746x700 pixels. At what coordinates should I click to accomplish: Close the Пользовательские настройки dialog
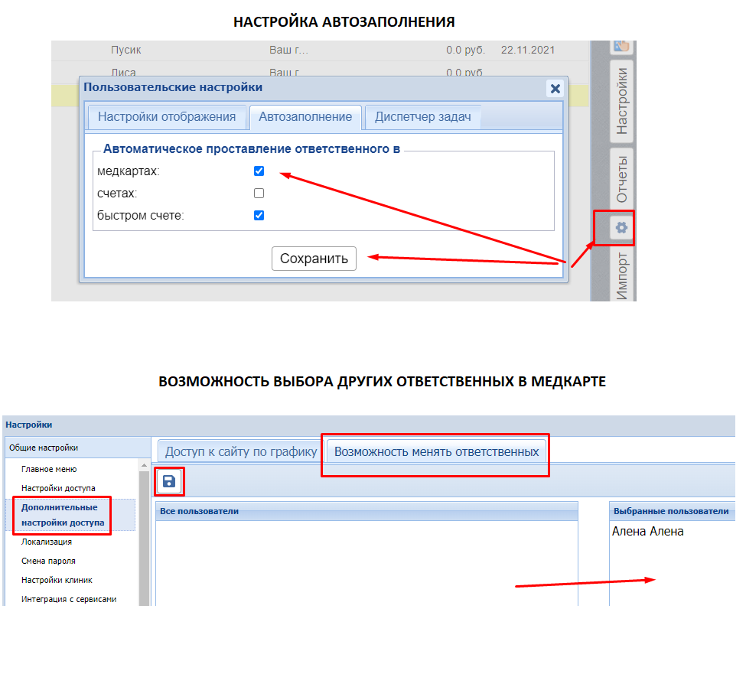[x=555, y=89]
